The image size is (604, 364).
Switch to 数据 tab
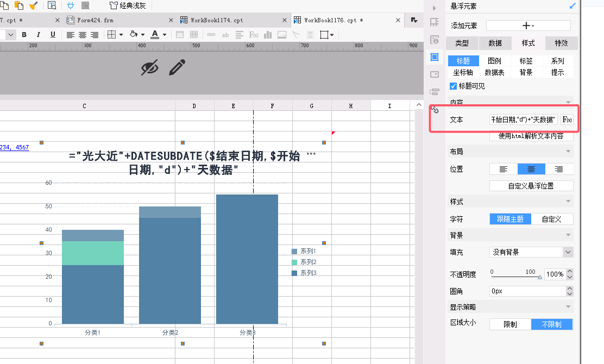[x=495, y=43]
